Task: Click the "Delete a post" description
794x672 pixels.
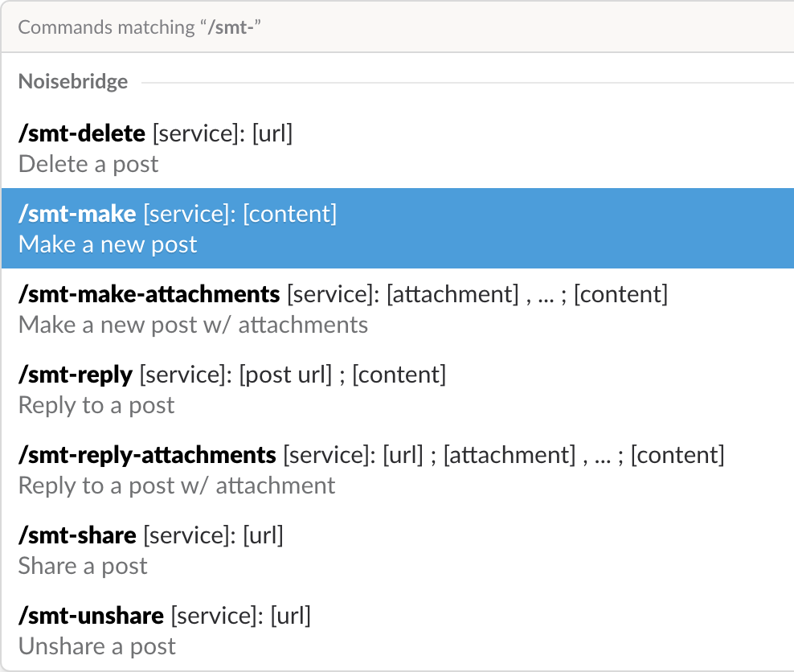Action: tap(88, 164)
